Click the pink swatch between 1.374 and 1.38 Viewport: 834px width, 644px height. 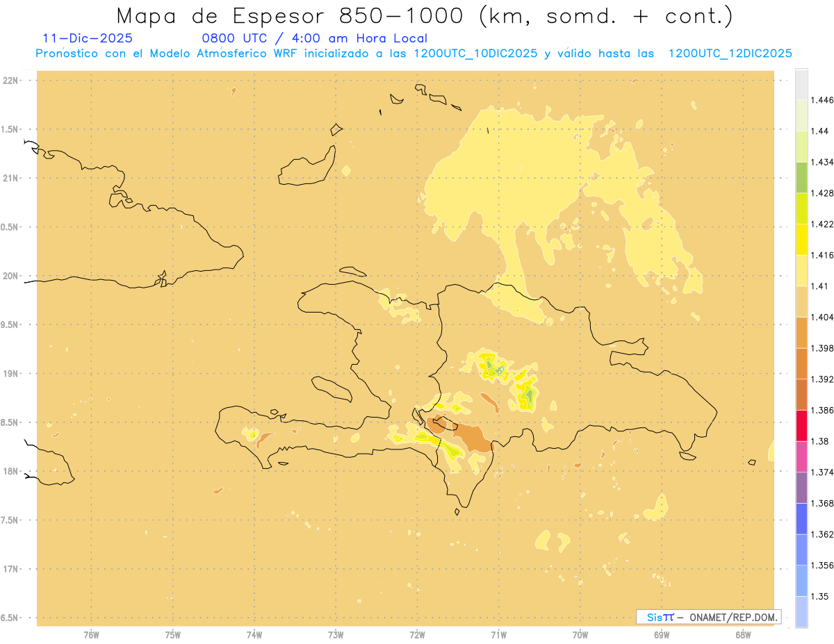[x=801, y=456]
